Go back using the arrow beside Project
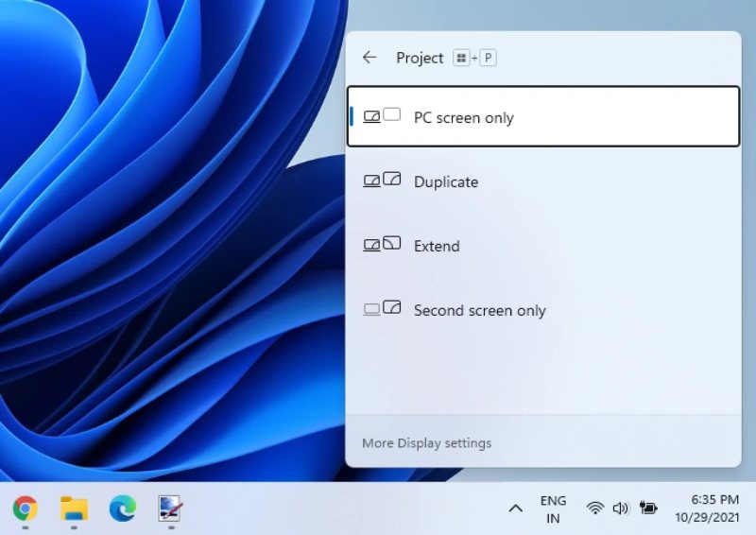 (369, 58)
